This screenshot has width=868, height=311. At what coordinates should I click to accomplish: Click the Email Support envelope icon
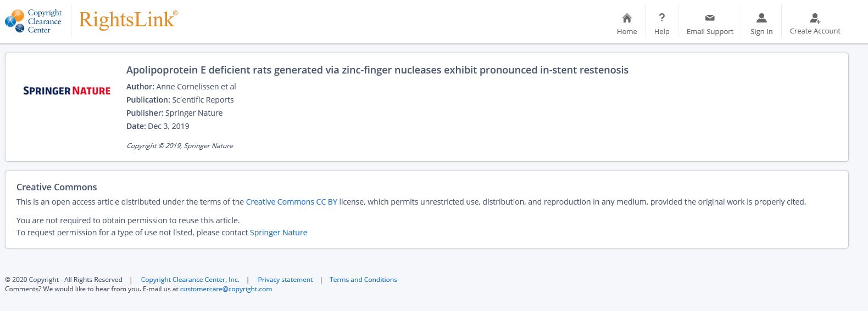click(x=710, y=18)
